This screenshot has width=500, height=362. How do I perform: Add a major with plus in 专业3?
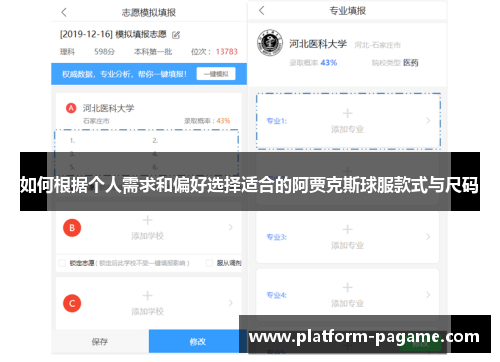tap(347, 229)
